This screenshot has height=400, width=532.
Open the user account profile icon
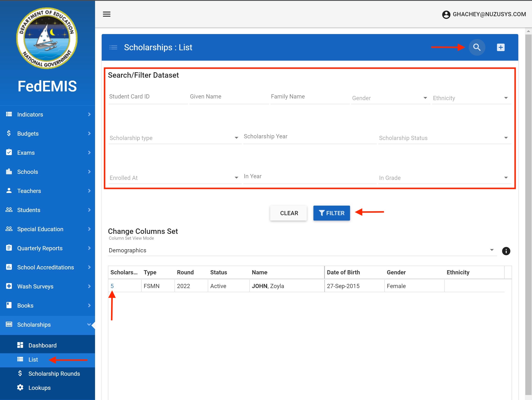pyautogui.click(x=446, y=15)
